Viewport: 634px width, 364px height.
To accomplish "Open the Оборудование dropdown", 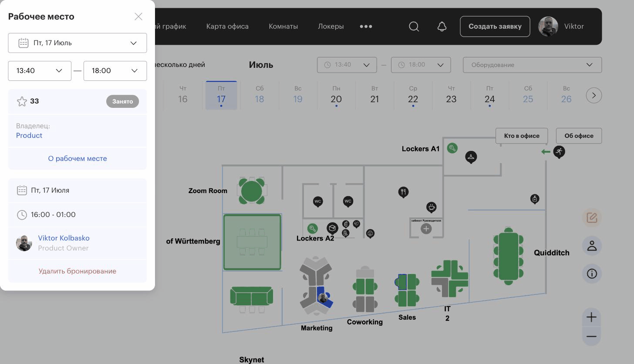I will pyautogui.click(x=532, y=65).
